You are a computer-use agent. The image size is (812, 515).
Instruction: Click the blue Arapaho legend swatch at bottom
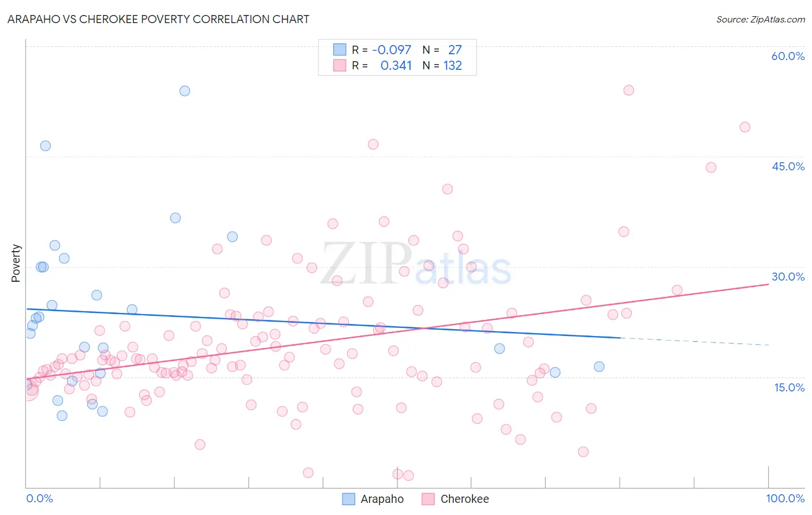(x=348, y=499)
